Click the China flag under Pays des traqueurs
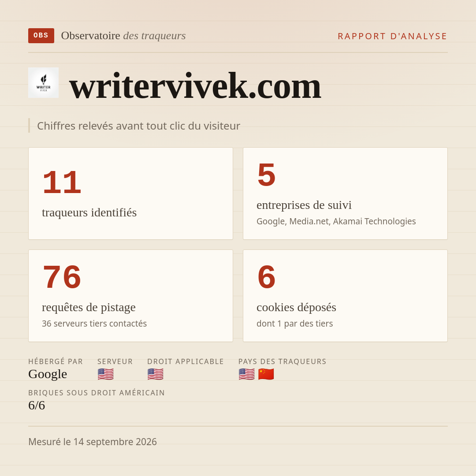Screen dimensions: 476x476 tap(266, 374)
